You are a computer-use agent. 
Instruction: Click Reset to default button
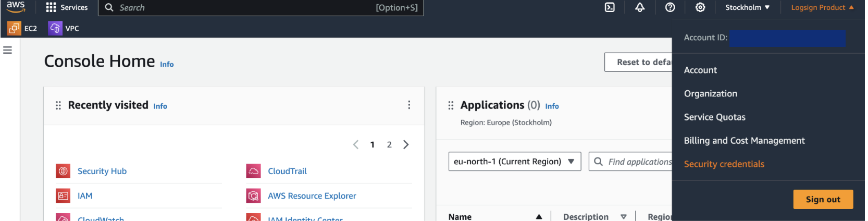tap(639, 62)
